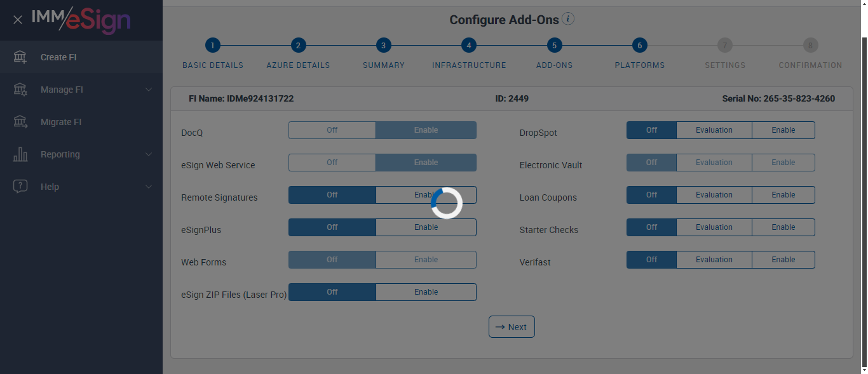Screen dimensions: 868x374
Task: Click the Help question bubble icon
Action: (20, 187)
